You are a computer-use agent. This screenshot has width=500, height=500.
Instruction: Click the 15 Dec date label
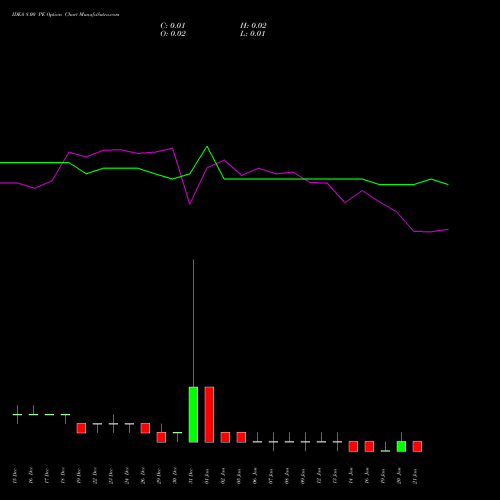[x=15, y=476]
